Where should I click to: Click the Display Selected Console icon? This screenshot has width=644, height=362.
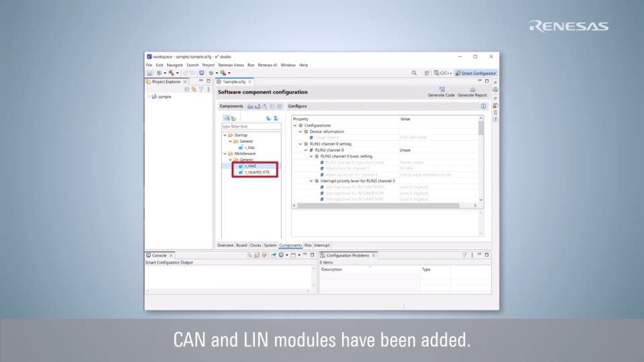[281, 255]
